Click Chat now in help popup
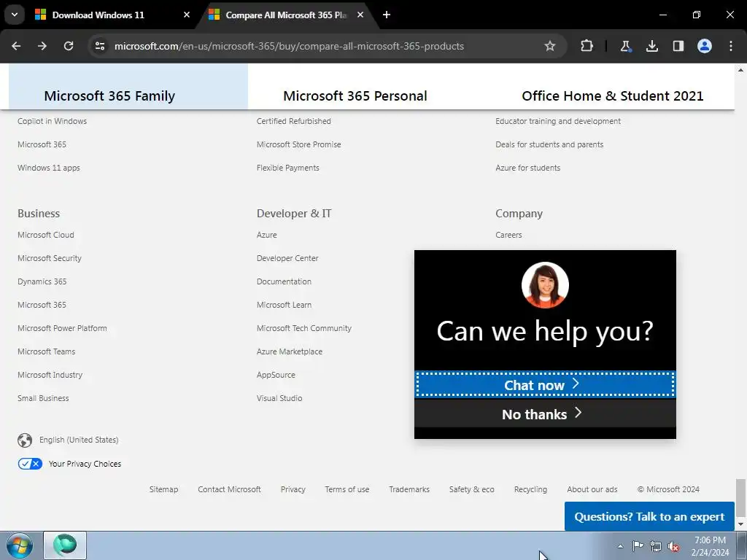The height and width of the screenshot is (560, 747). [545, 384]
